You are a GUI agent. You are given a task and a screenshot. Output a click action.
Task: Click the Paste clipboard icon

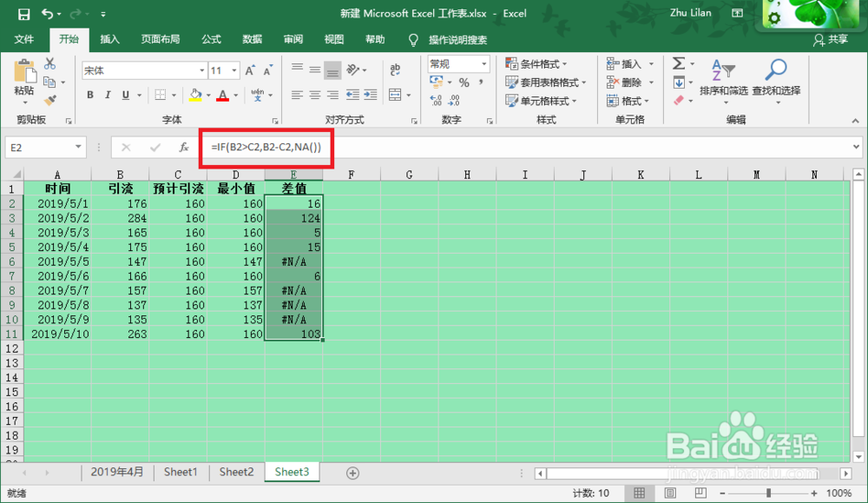pos(23,72)
